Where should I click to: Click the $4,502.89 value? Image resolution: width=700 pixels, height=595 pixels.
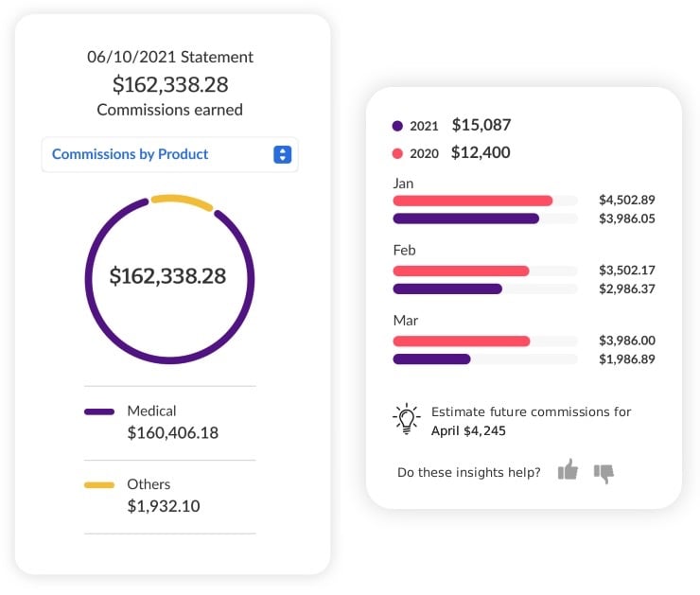[627, 200]
